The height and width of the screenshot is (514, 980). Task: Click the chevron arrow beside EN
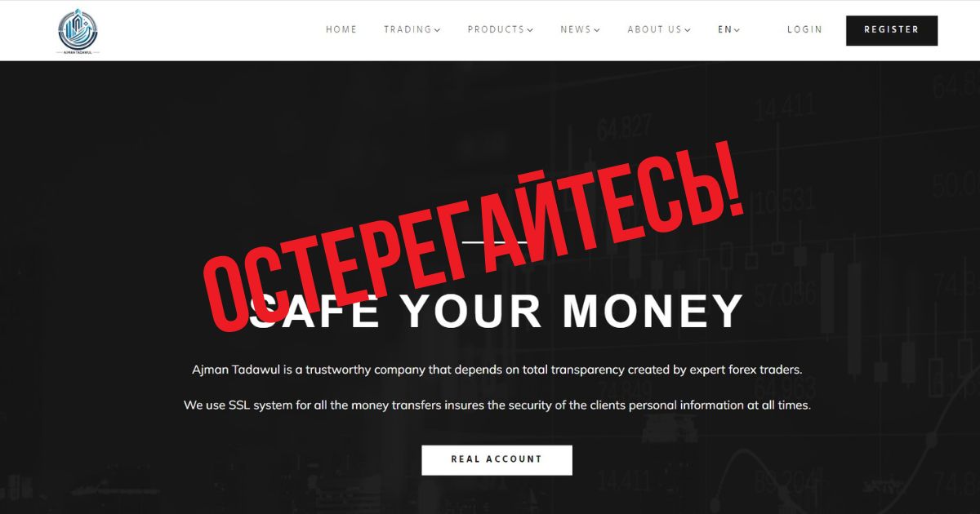pos(737,30)
